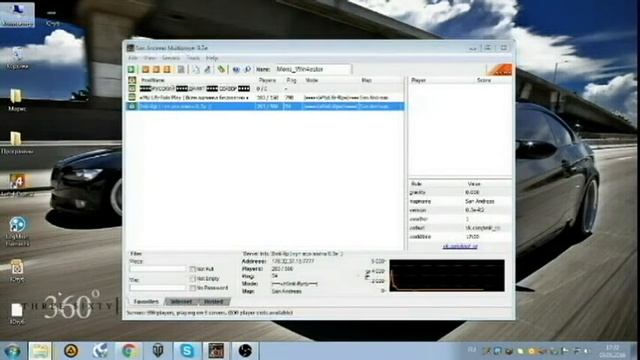Image resolution: width=640 pixels, height=360 pixels.
Task: Click the Mode filter input field
Action: 158,269
